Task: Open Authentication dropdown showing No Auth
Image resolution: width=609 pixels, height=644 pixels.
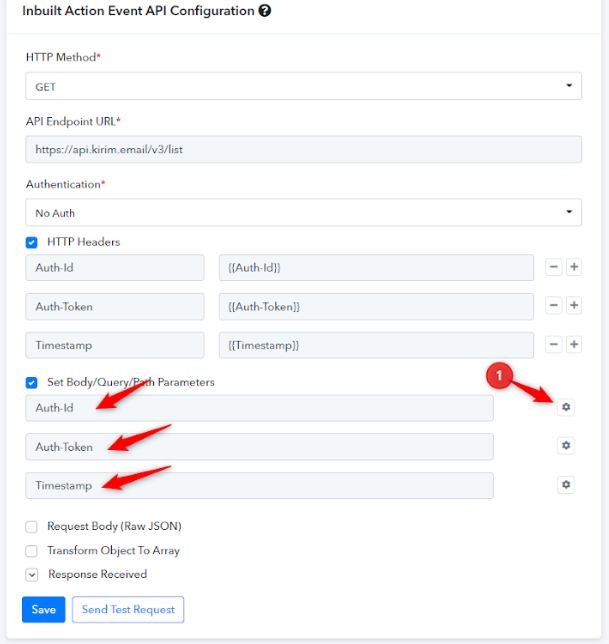Action: [x=303, y=213]
